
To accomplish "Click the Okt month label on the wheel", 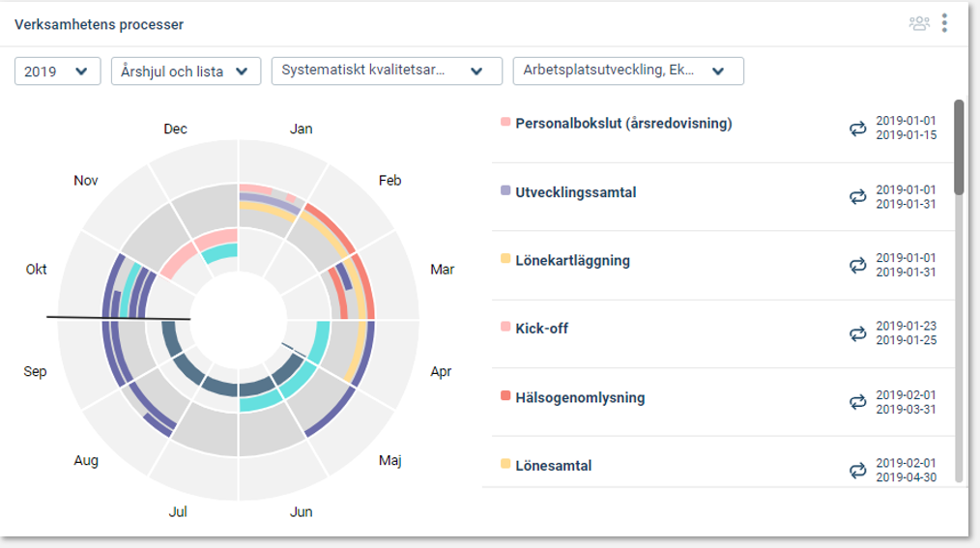I will (x=37, y=270).
